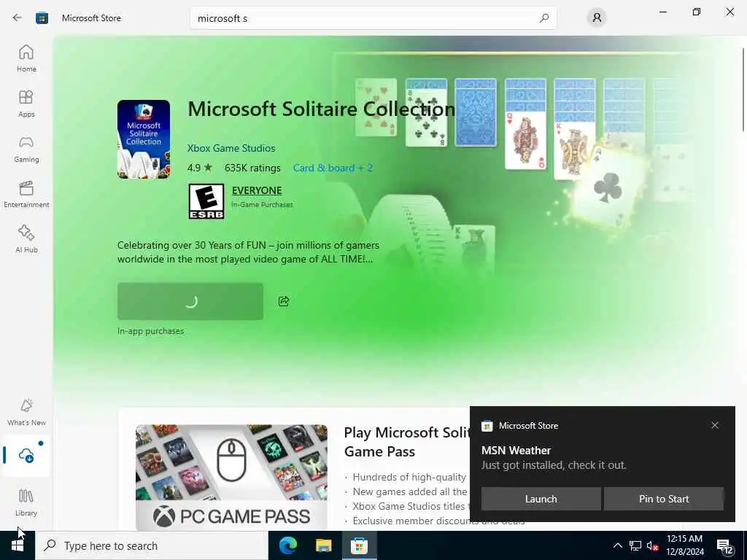
Task: Click 'In-Game Purchases' rating descriptor
Action: click(x=262, y=205)
